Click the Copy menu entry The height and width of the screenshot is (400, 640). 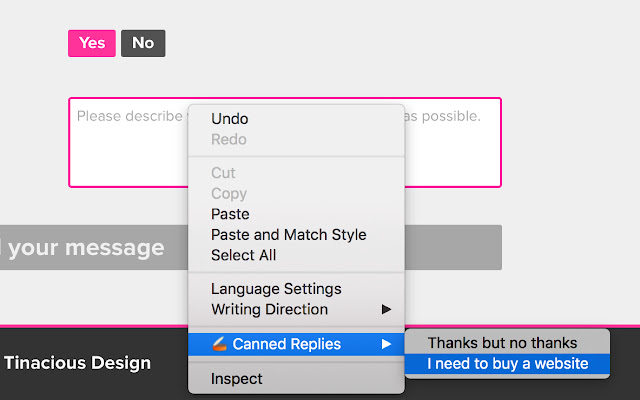[x=229, y=193]
